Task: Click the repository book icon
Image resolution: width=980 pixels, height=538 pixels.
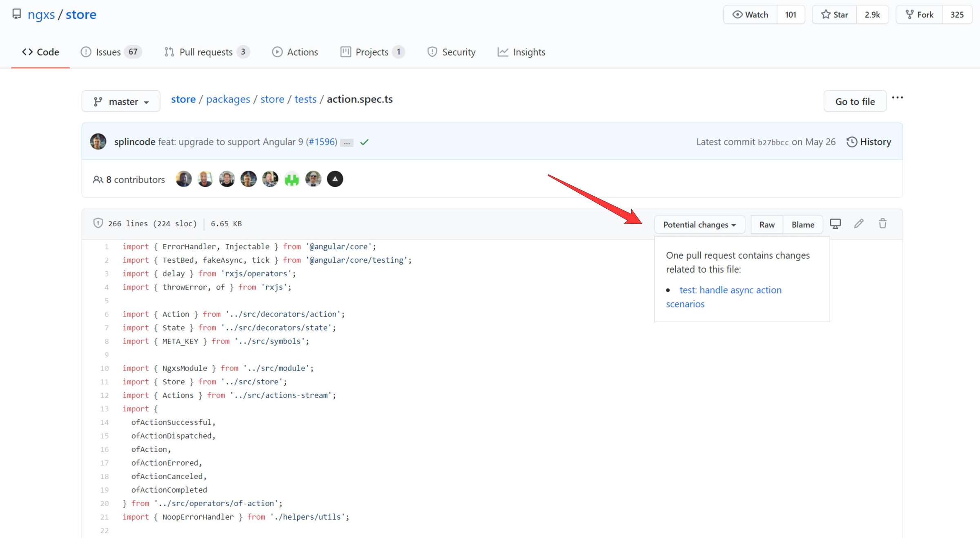Action: (x=16, y=14)
